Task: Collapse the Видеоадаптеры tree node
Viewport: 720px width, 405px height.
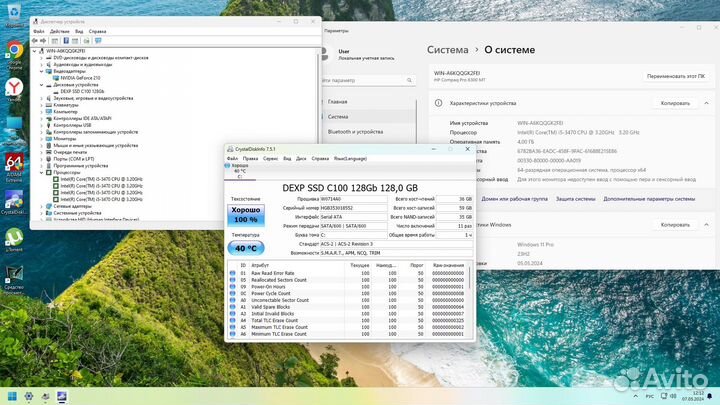Action: pos(41,71)
